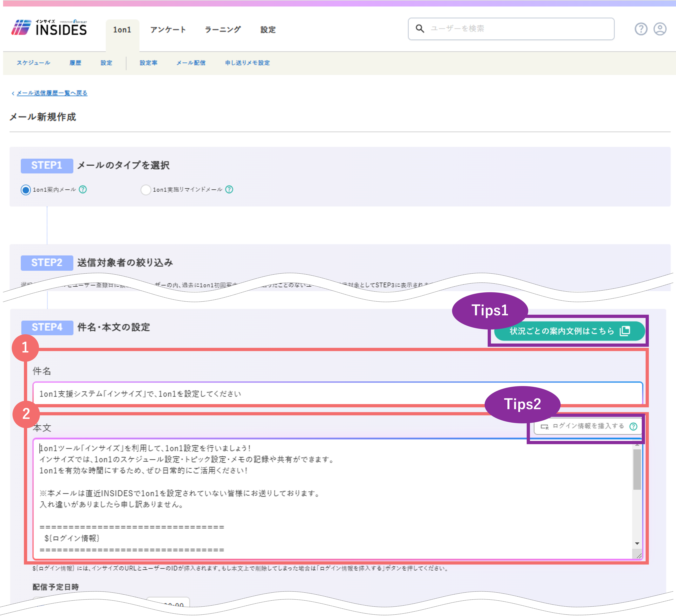Click the scrollbar down arrow in 本文
The image size is (676, 616).
(x=637, y=543)
